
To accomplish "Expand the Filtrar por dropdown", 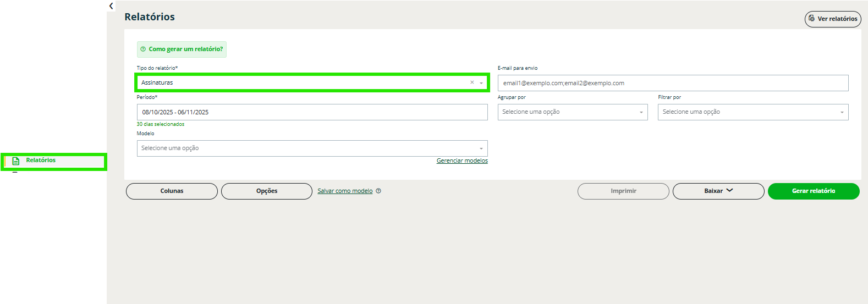I will (x=842, y=112).
